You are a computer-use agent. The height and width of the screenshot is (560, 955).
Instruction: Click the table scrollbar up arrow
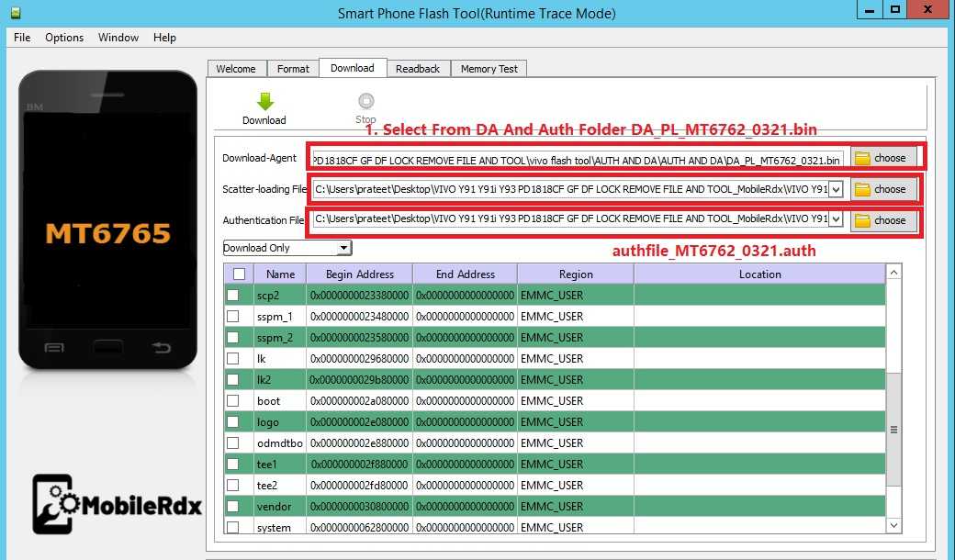(x=893, y=272)
